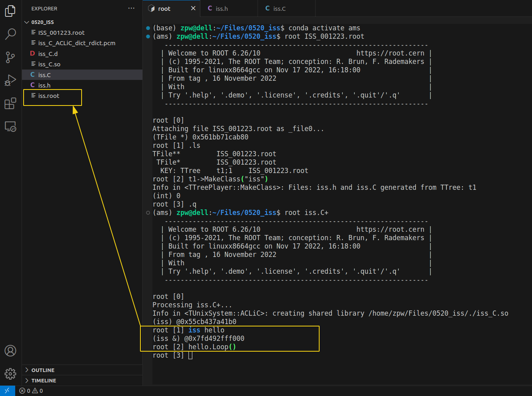
Task: Click the C icon of iss.h tab
Action: pos(210,8)
